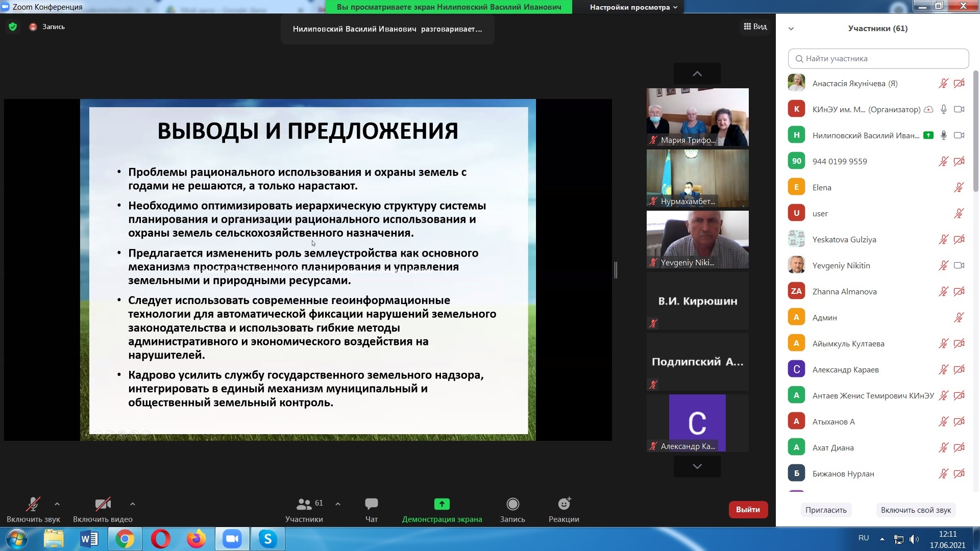The height and width of the screenshot is (551, 980).
Task: Open the Skype icon in the taskbar
Action: pyautogui.click(x=267, y=539)
